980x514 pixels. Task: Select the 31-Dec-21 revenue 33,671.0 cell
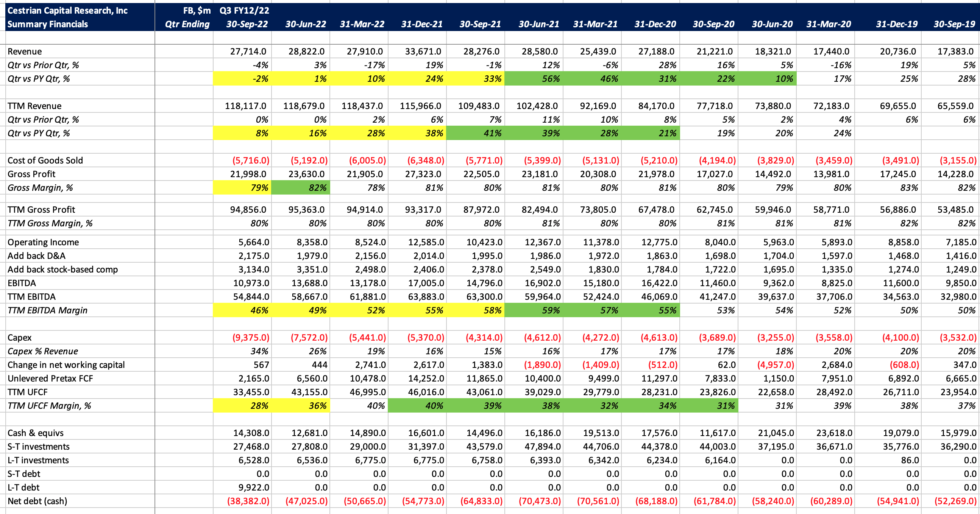click(x=424, y=51)
